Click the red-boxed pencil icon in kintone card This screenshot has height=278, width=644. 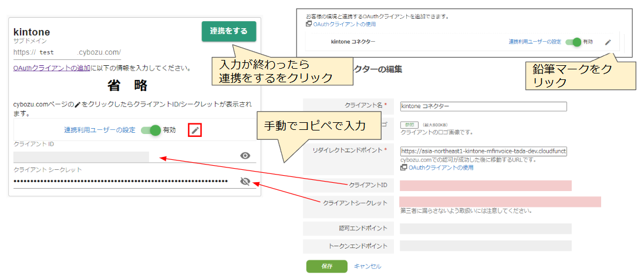click(x=195, y=131)
